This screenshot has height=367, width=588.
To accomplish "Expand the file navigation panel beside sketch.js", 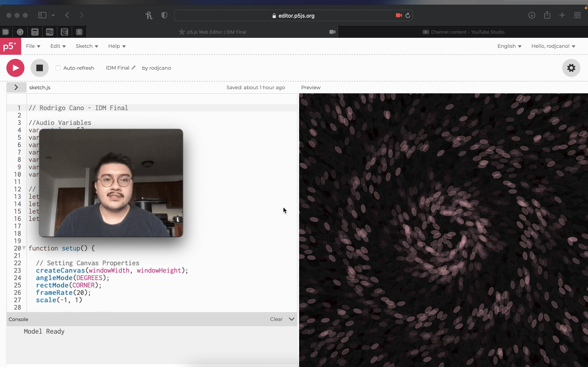I will tap(16, 87).
